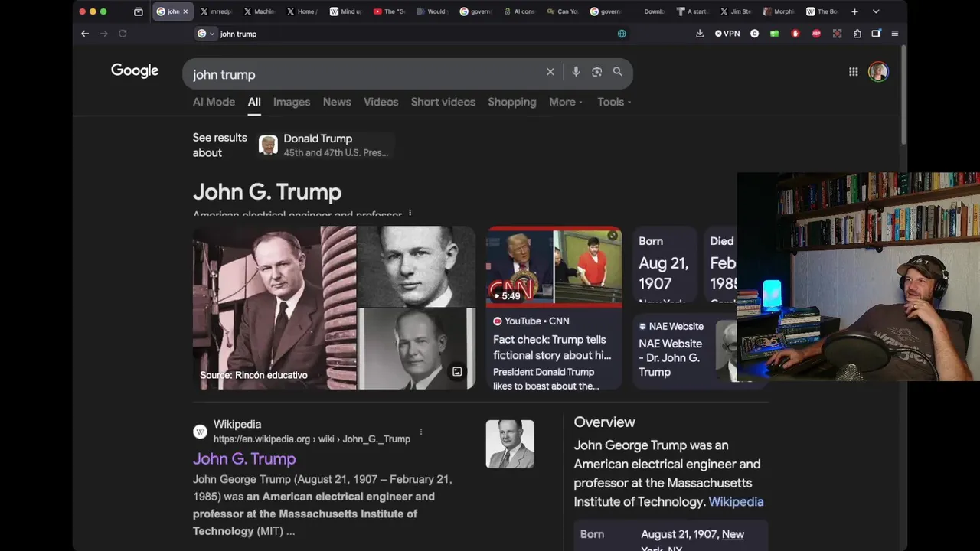Click the Fact check video title text
980x551 pixels.
[x=552, y=347]
